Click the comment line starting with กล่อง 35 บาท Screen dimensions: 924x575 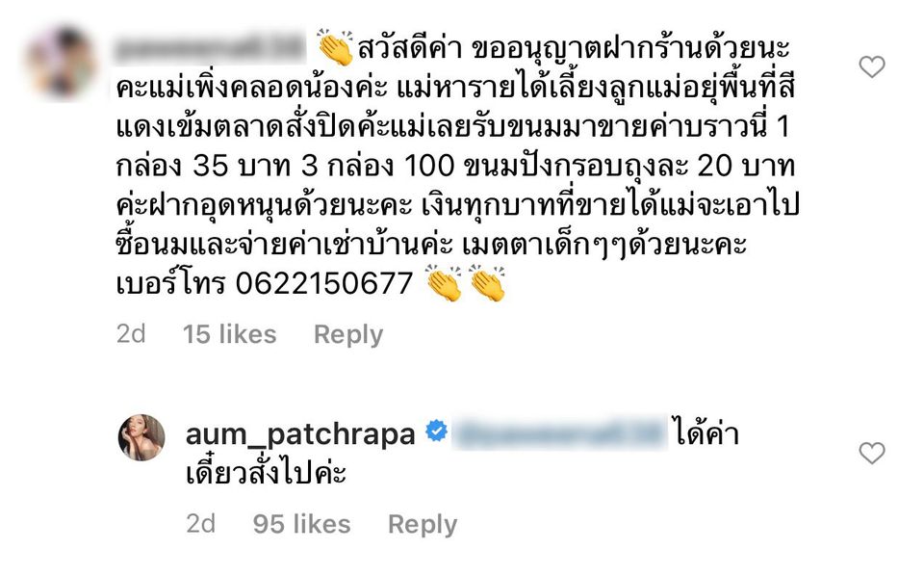[x=455, y=167]
